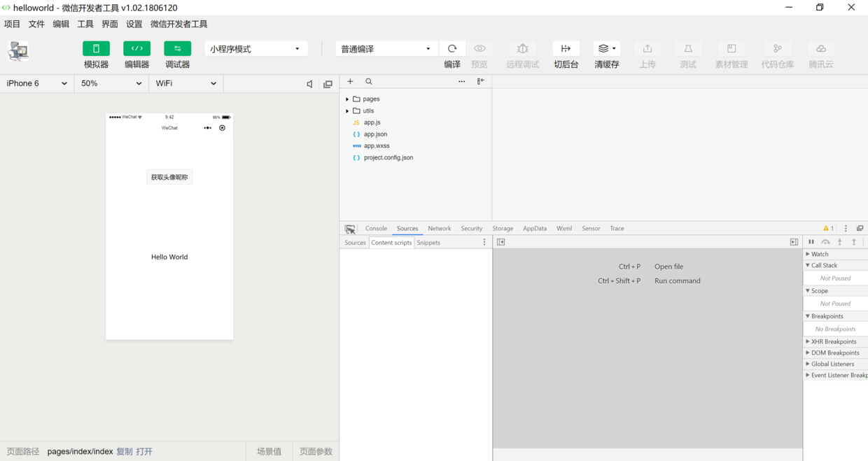Screen dimensions: 868x461
Task: Open the WiFi network dropdown
Action: (x=186, y=83)
